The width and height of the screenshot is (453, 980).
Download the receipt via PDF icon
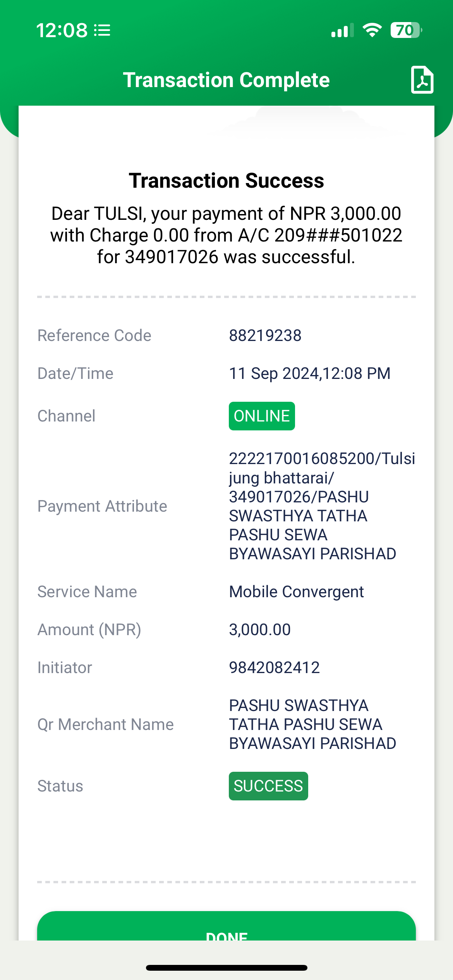coord(422,80)
